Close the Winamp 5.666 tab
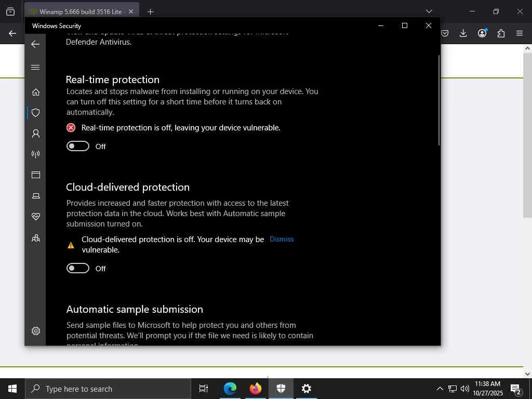Viewport: 532px width, 399px height. point(131,11)
